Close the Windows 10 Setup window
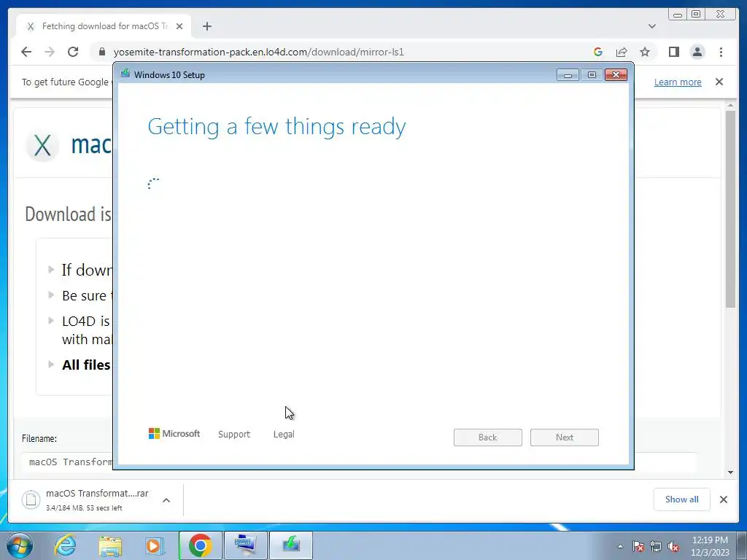747x560 pixels. coord(616,75)
